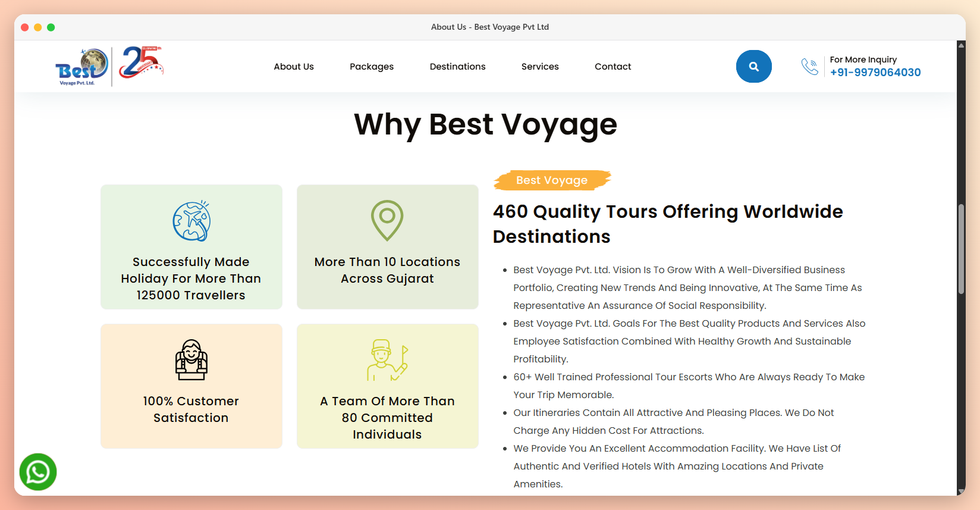Viewport: 980px width, 510px height.
Task: Call the number +91-9979064030
Action: [x=875, y=73]
